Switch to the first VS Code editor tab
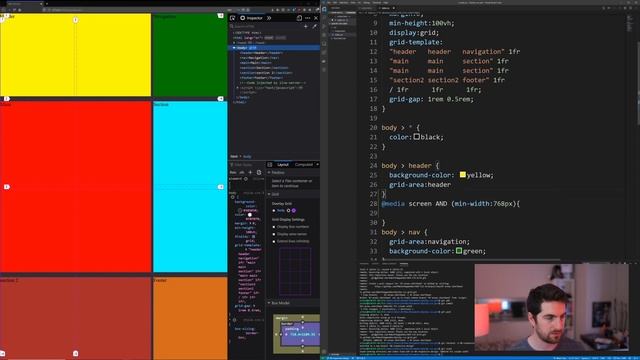The image size is (640, 360). pos(367,8)
